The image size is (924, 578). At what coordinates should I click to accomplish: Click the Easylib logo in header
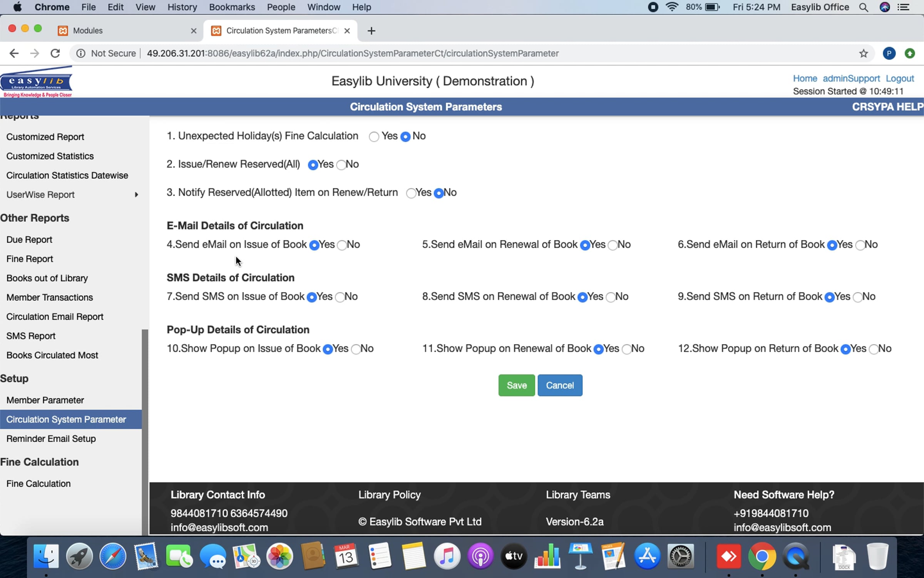click(36, 82)
